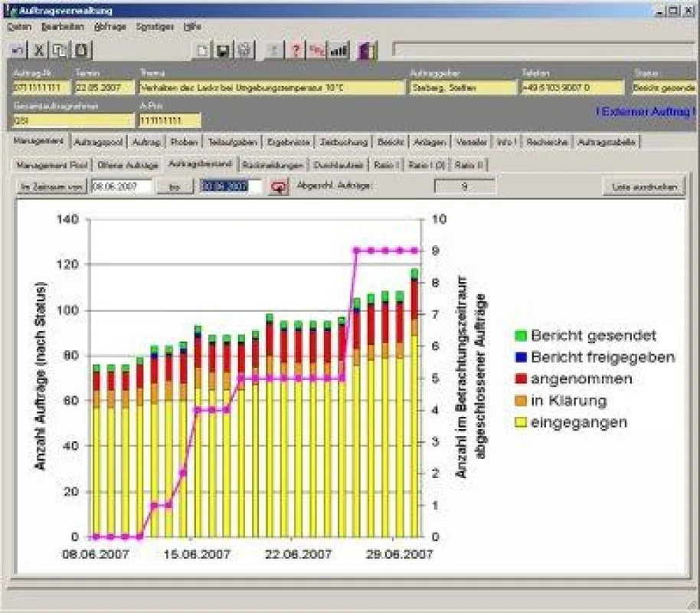Click the Auftraggeber field
Image resolution: width=700 pixels, height=613 pixels.
pos(463,87)
